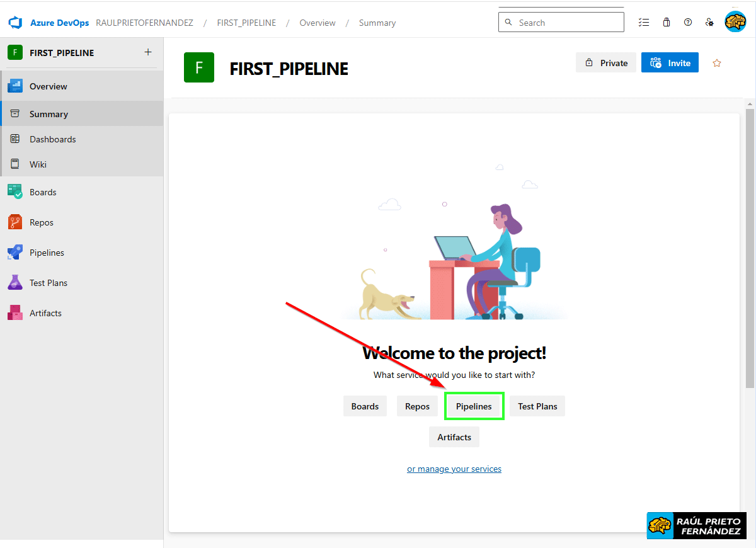Click the user profile avatar
This screenshot has width=756, height=548.
(x=735, y=23)
